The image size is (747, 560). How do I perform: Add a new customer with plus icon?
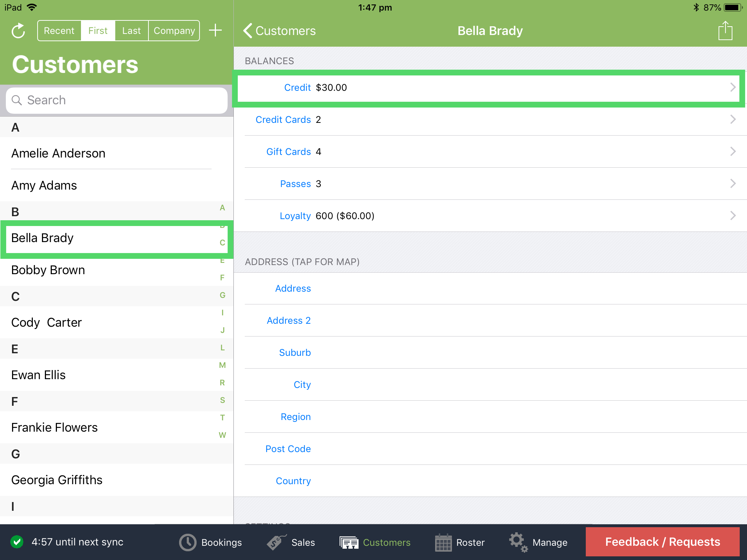click(216, 30)
